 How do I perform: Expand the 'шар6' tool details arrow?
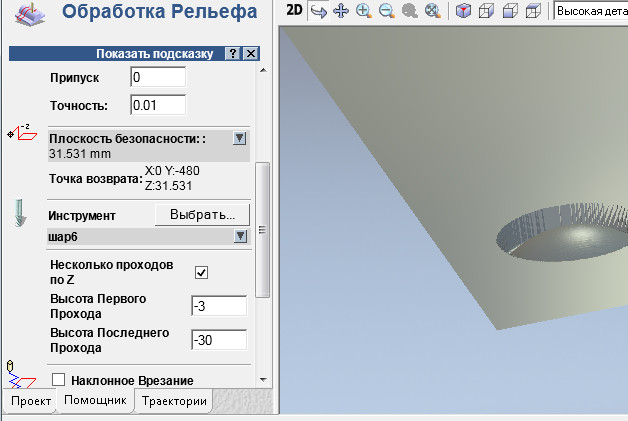click(239, 236)
